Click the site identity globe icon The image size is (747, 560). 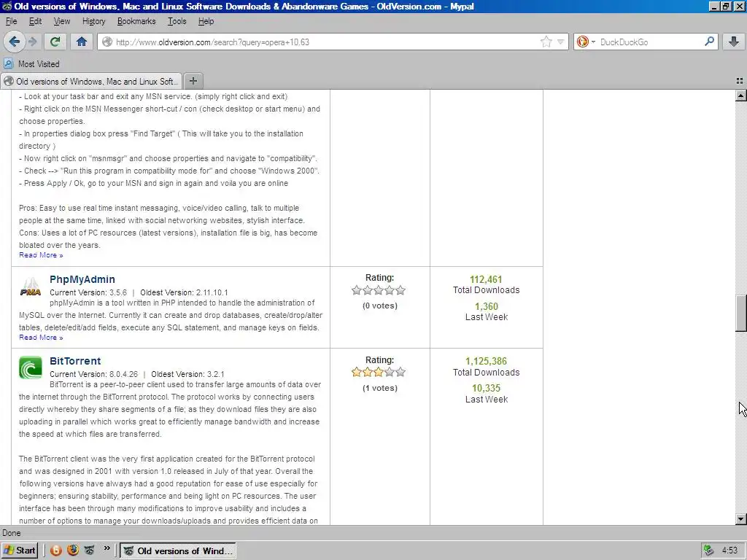point(107,42)
